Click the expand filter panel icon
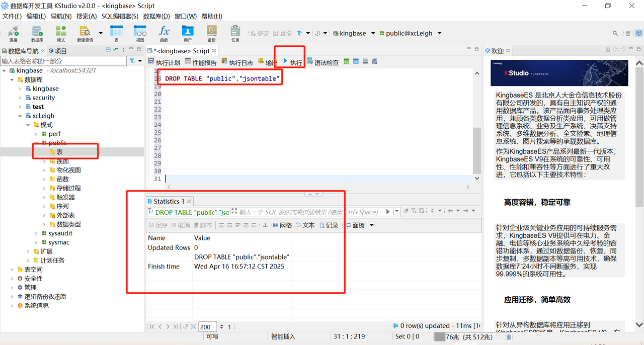This screenshot has height=345, width=644. [x=234, y=212]
